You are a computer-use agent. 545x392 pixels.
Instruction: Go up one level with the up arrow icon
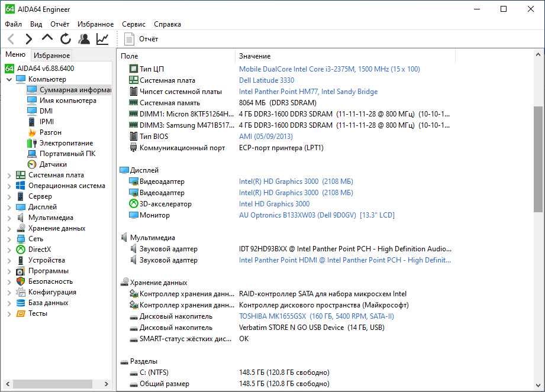click(47, 38)
